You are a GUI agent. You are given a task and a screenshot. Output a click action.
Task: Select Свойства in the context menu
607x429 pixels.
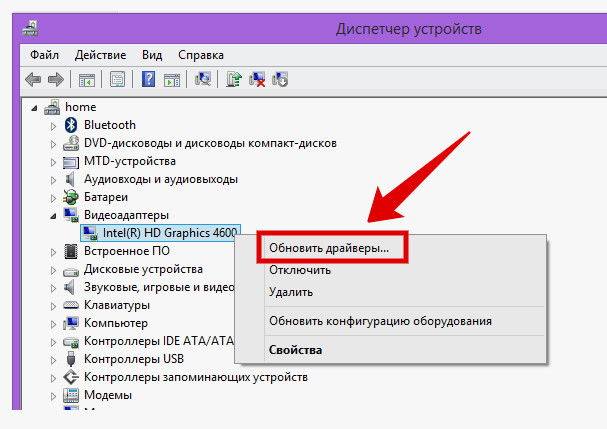[x=295, y=350]
